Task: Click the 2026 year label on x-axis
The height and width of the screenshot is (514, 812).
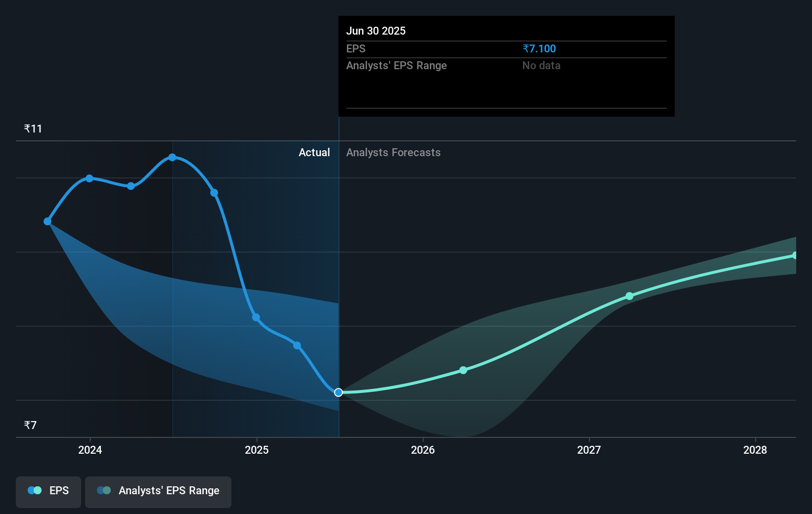Action: point(423,450)
